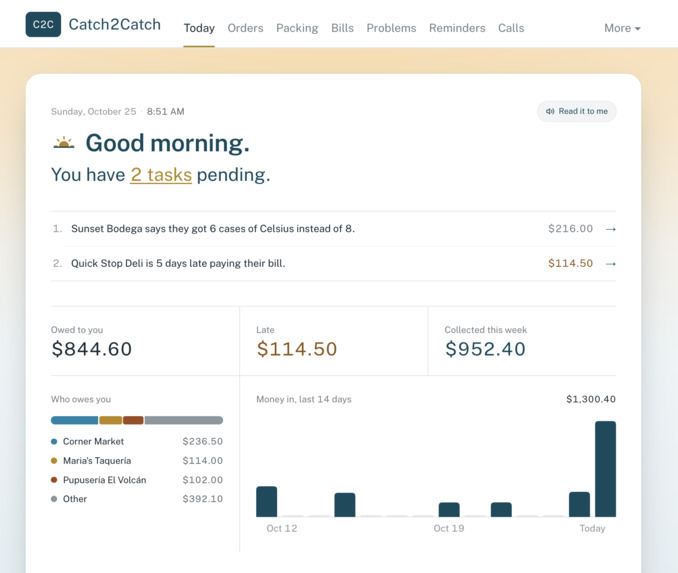Click the arrow next to $114.50 task
678x573 pixels.
(611, 264)
